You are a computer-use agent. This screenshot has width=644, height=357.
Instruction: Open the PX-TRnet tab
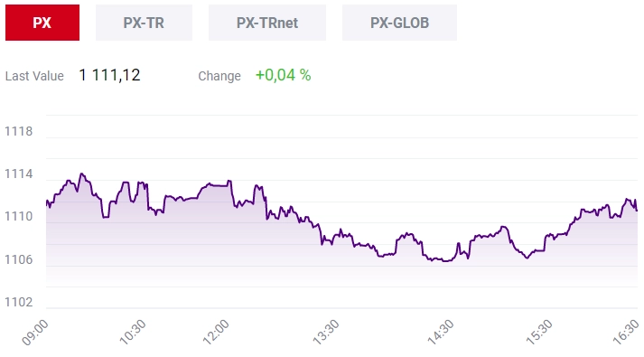267,23
